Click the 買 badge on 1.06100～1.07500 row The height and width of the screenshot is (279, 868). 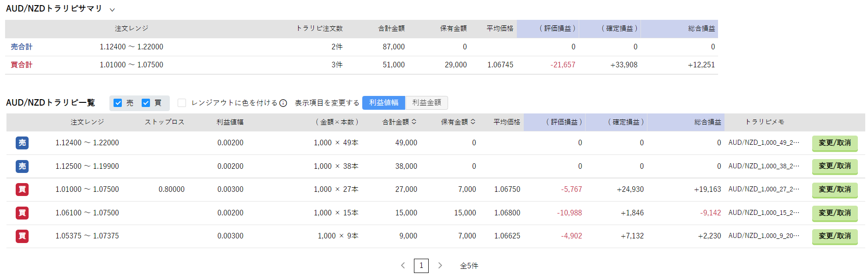pyautogui.click(x=22, y=213)
